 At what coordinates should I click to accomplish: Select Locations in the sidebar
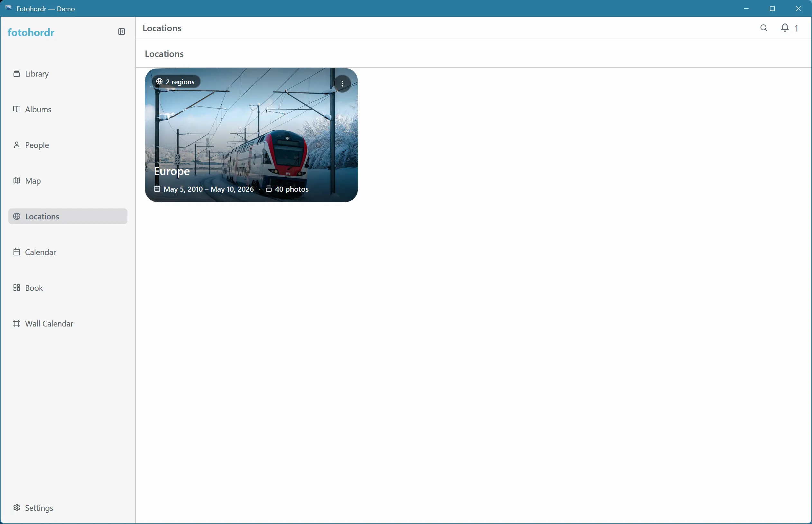(68, 216)
